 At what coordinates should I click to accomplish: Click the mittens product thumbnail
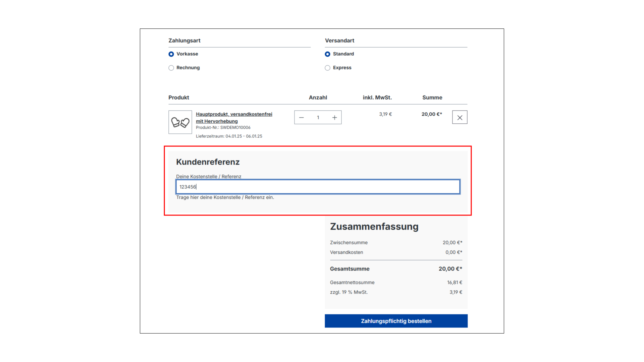coord(180,122)
